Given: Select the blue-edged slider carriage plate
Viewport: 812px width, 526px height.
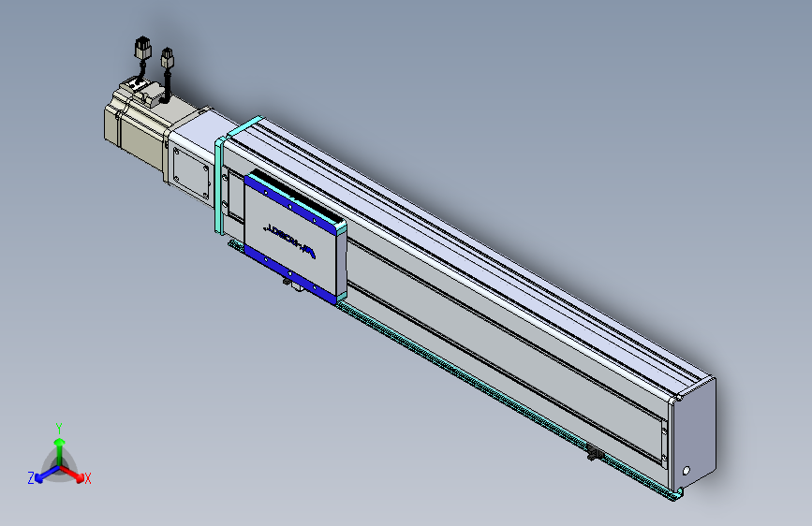Looking at the screenshot, I should [x=294, y=239].
